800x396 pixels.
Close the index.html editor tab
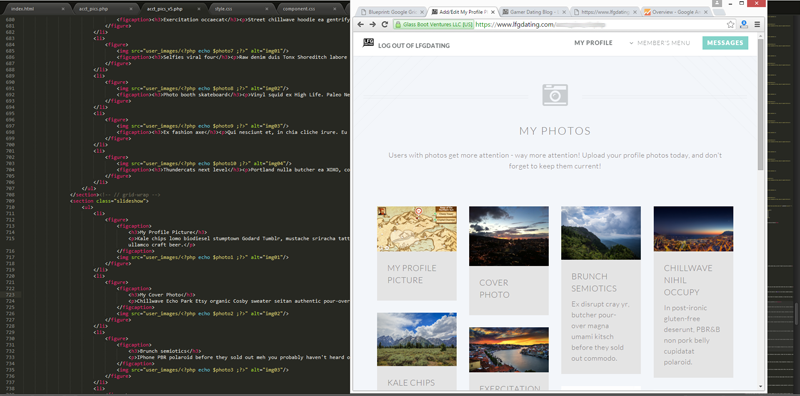tap(63, 9)
